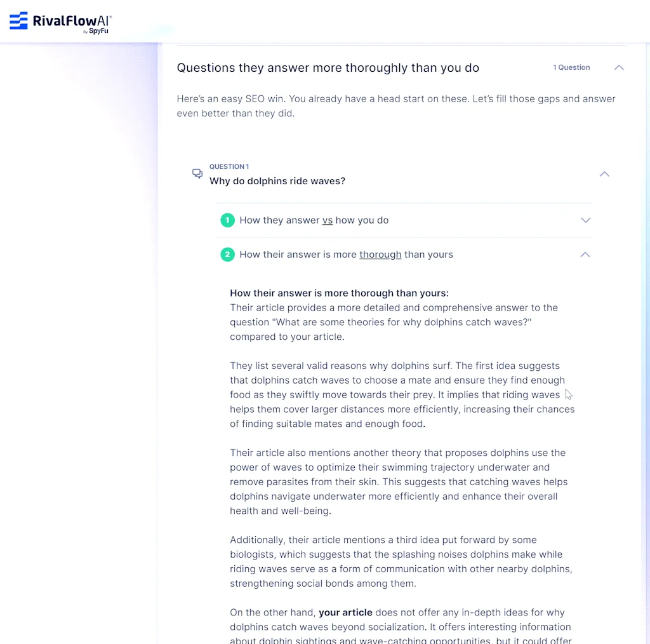Click the underlined 'thorough' word

click(380, 255)
